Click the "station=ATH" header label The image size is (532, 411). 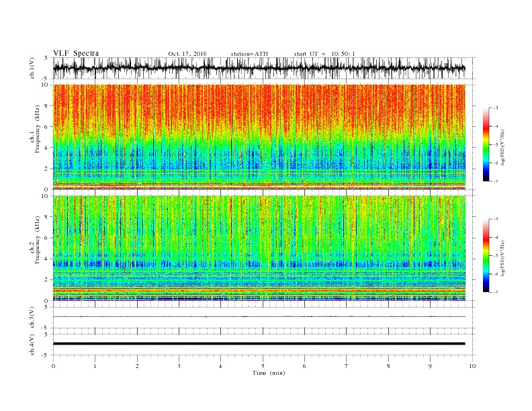249,54
